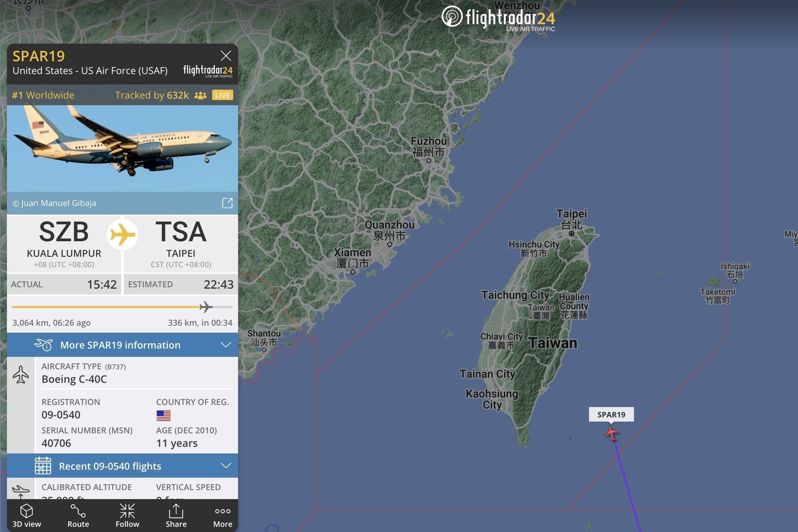798x532 pixels.
Task: Click the Follow aircraft icon
Action: (x=127, y=511)
